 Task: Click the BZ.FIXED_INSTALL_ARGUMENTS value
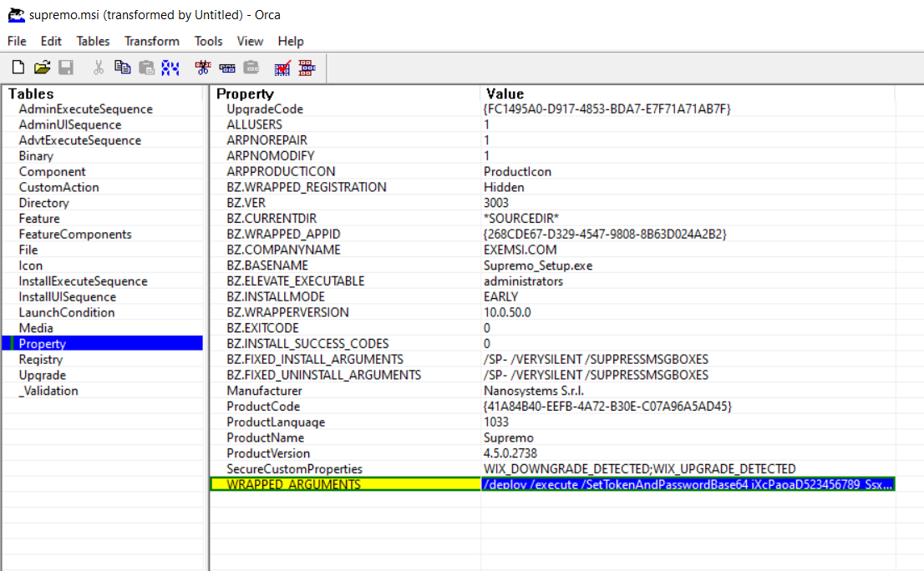point(596,360)
